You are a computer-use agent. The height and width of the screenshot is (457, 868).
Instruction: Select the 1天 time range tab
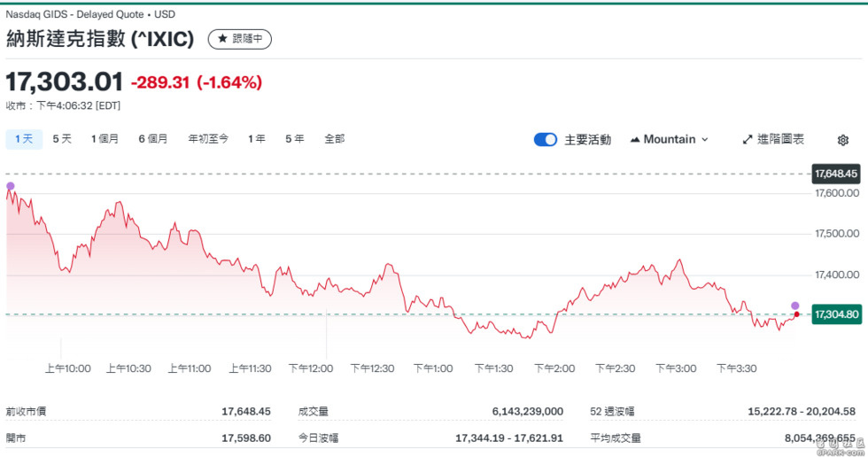(x=24, y=139)
